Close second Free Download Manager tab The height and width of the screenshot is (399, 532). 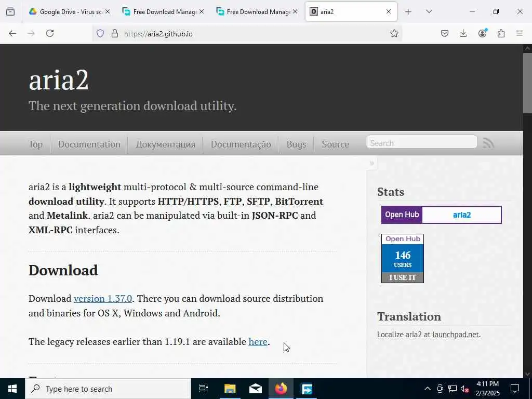295,11
